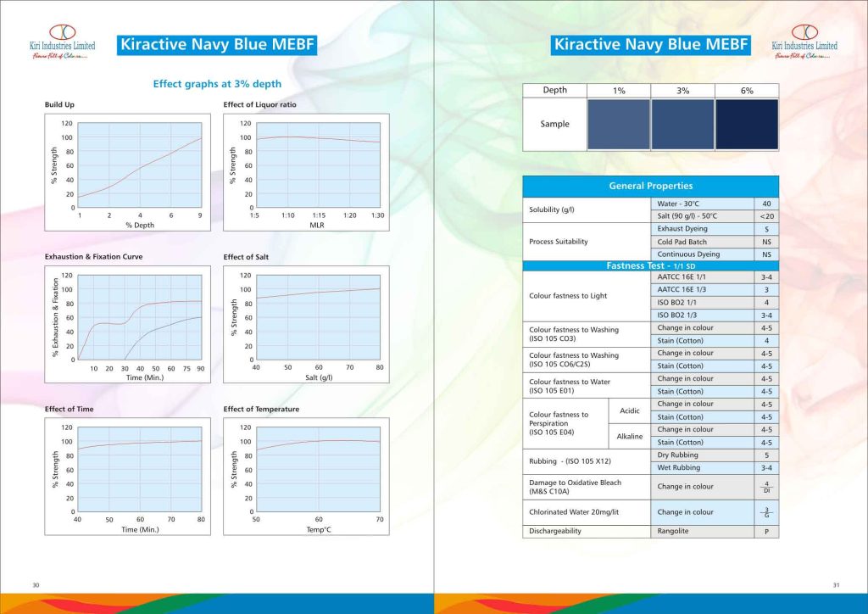Click the 'AATCC 16E 1/3' cell
Screen dimensions: 868x614
click(703, 289)
